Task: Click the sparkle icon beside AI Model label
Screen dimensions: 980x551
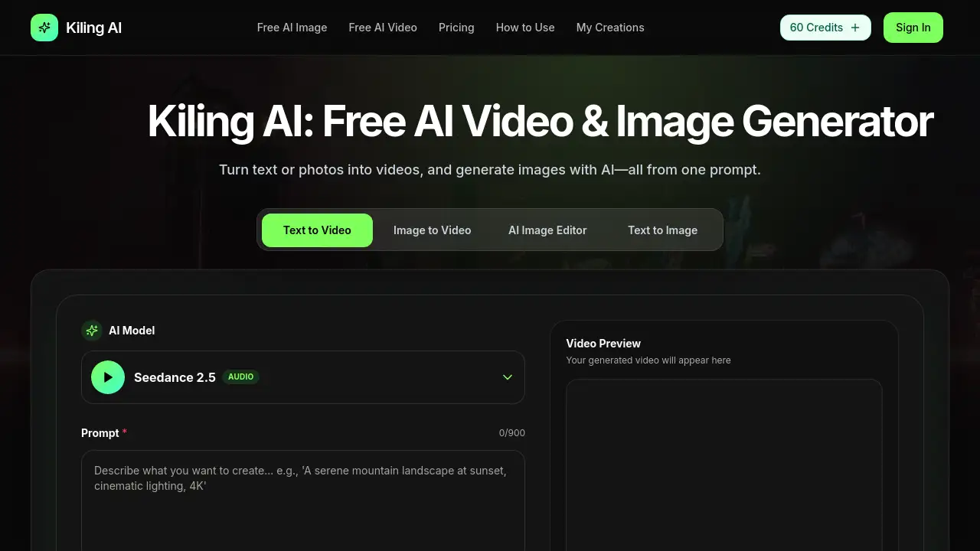Action: (x=92, y=331)
